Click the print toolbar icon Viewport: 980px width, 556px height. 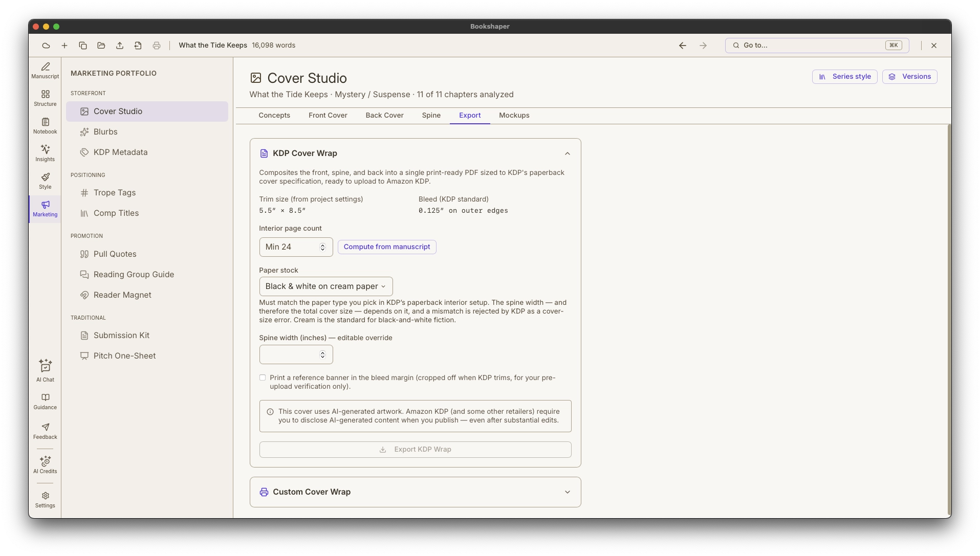click(x=157, y=46)
